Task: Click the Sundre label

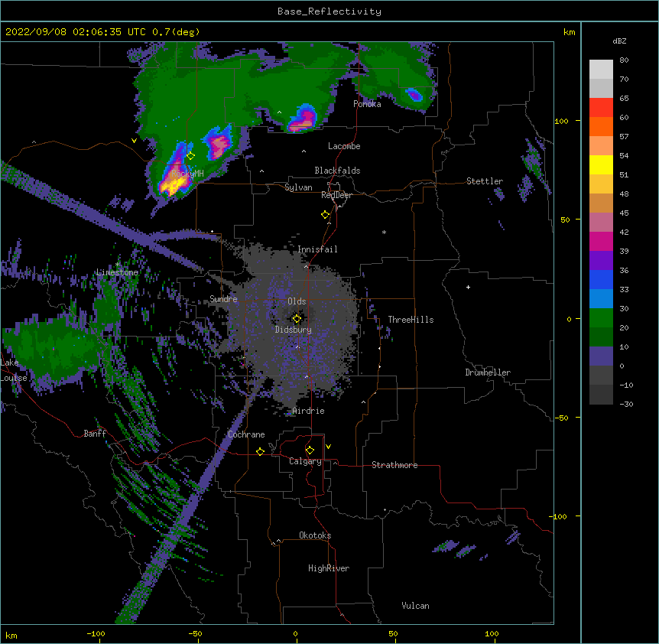Action: 223,299
